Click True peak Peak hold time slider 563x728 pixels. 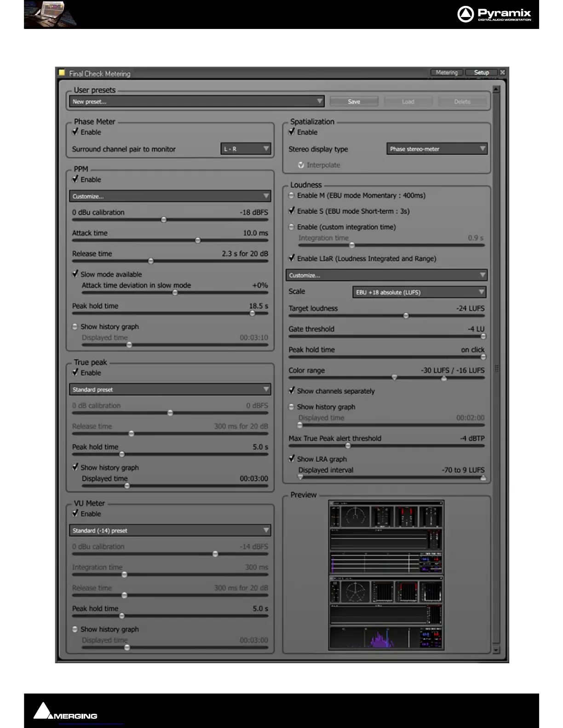click(x=170, y=455)
